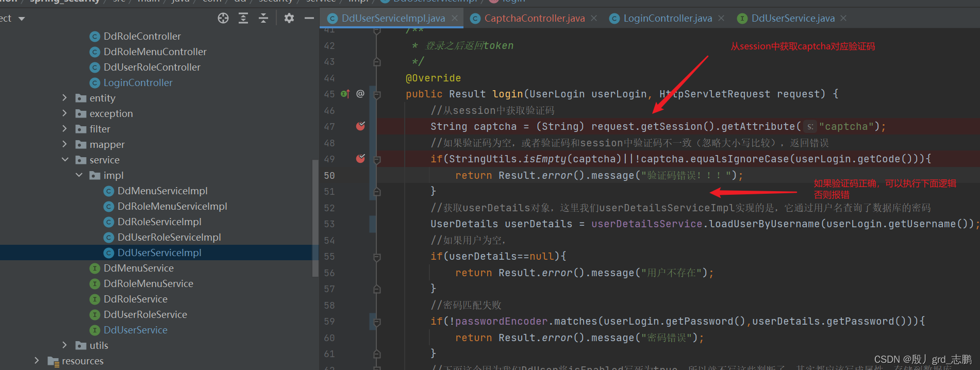980x370 pixels.
Task: Switch to LoginController.java tab
Action: click(667, 18)
